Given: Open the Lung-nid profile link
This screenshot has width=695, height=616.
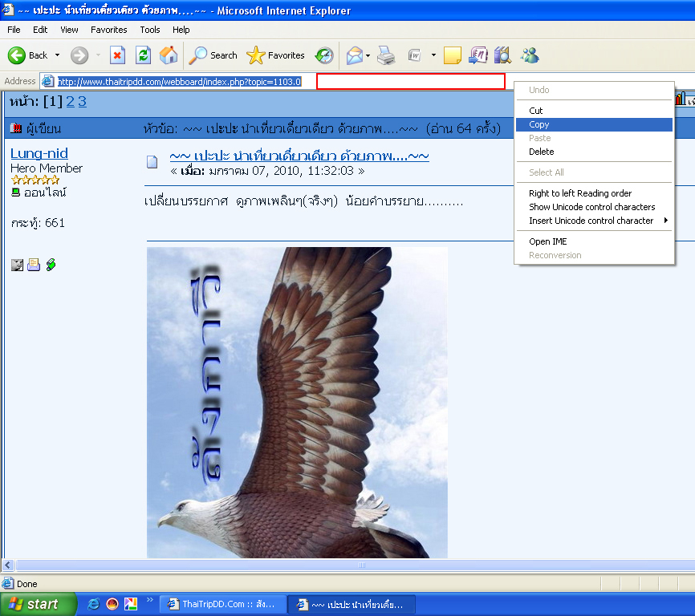Looking at the screenshot, I should pyautogui.click(x=39, y=153).
